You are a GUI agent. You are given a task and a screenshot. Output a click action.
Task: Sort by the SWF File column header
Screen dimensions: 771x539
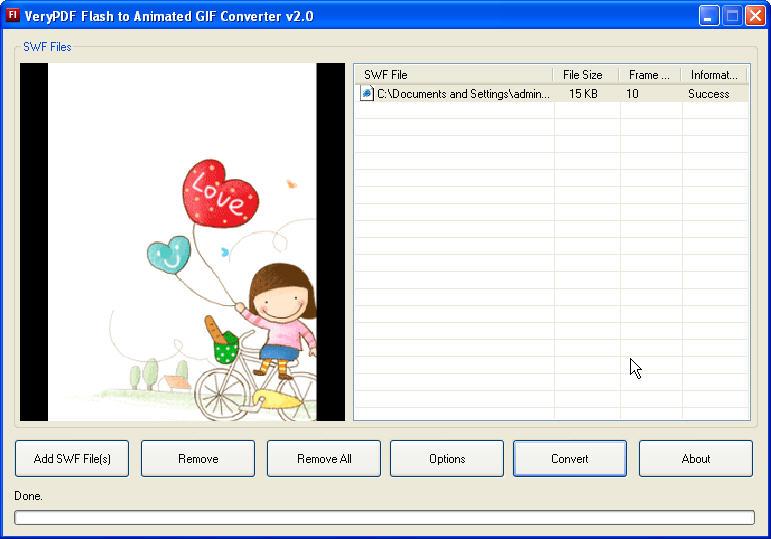coord(453,75)
